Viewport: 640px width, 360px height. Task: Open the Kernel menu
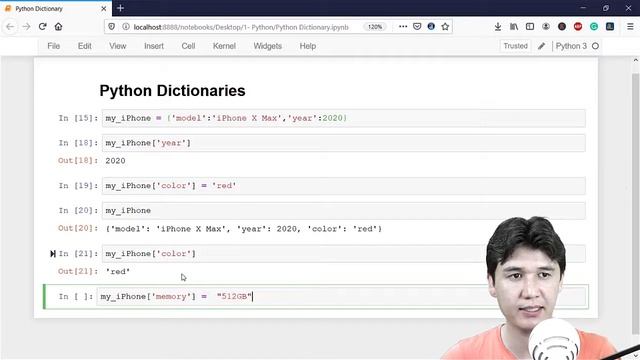(224, 46)
